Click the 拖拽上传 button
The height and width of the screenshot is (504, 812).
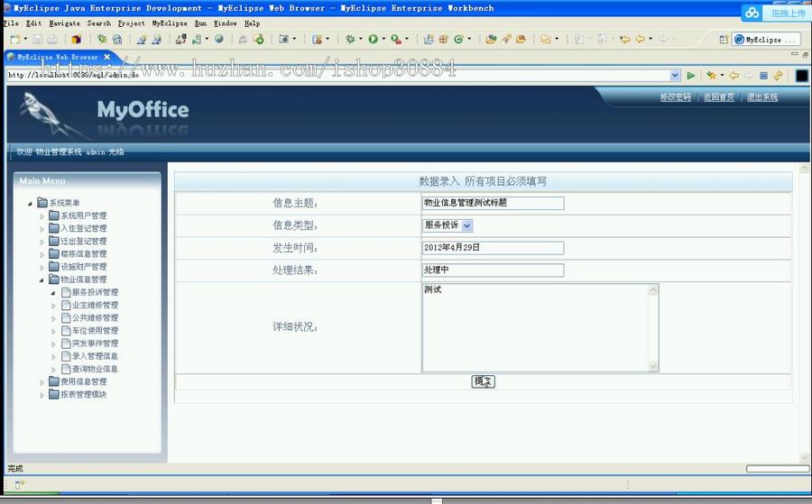(789, 14)
